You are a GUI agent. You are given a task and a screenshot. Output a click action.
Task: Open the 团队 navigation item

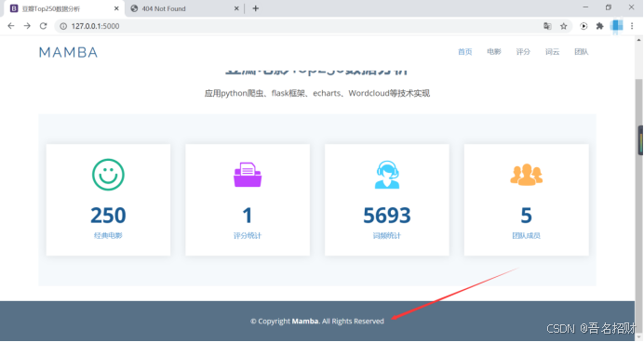click(582, 52)
